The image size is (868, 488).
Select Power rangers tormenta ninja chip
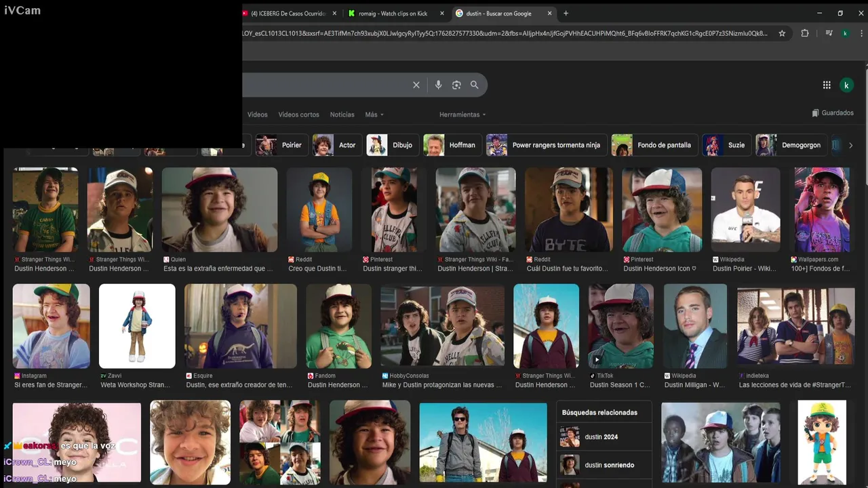(x=546, y=145)
